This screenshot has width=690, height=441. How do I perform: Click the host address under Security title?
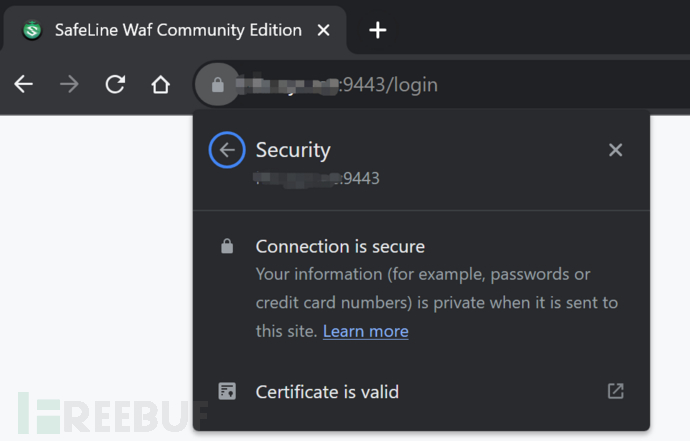pyautogui.click(x=317, y=178)
